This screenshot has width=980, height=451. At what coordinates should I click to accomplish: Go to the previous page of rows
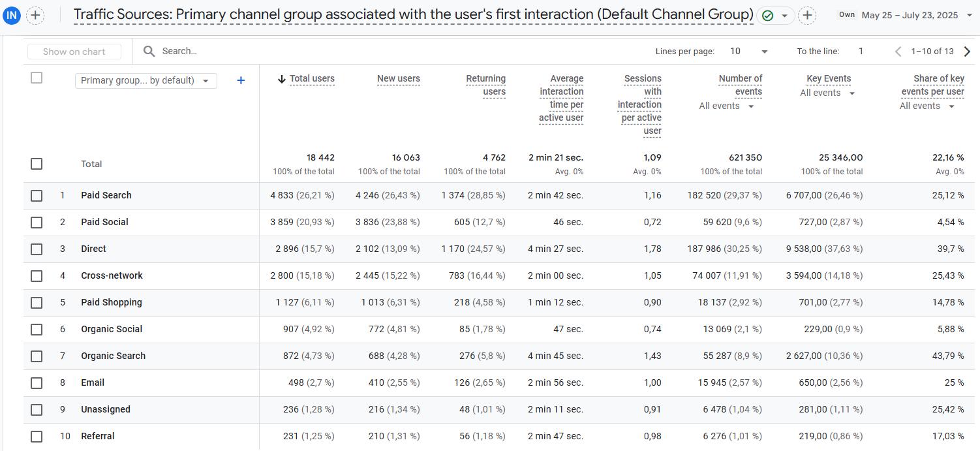pos(898,52)
